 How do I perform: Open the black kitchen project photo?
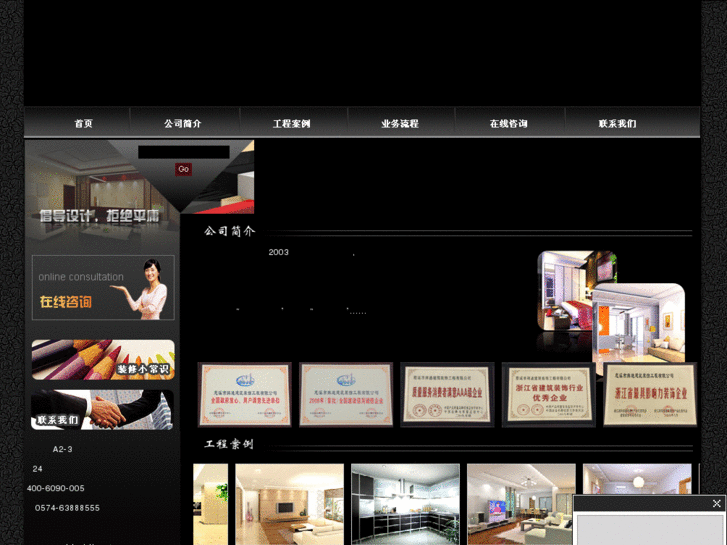pos(406,504)
